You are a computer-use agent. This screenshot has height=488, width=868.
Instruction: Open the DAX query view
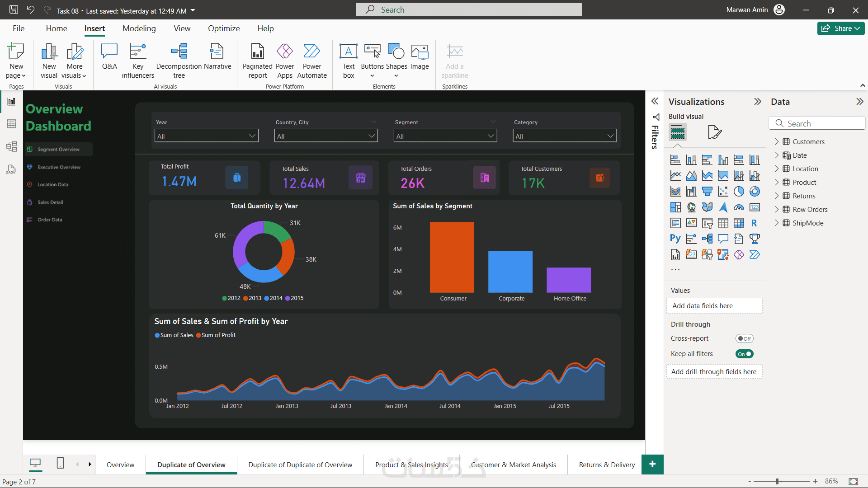(11, 169)
